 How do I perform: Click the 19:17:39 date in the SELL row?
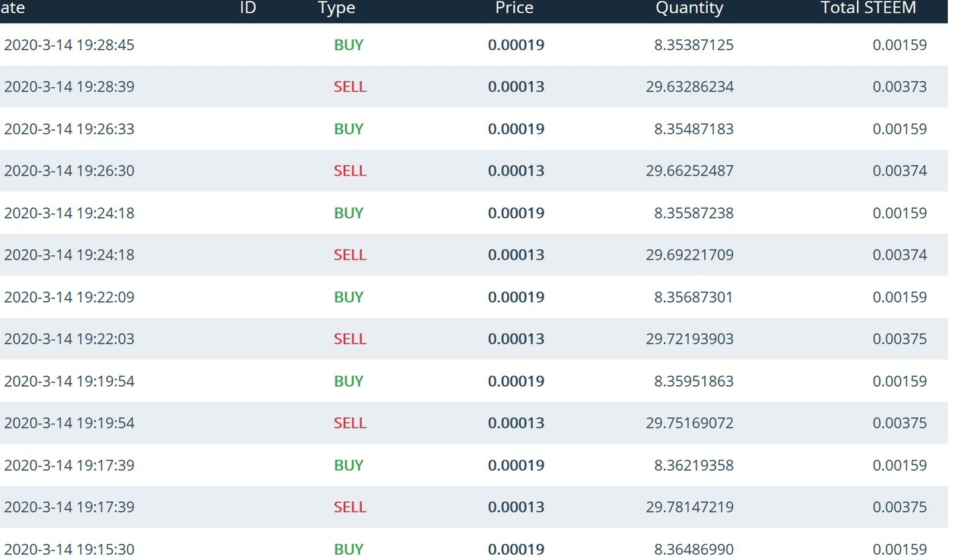tap(69, 507)
